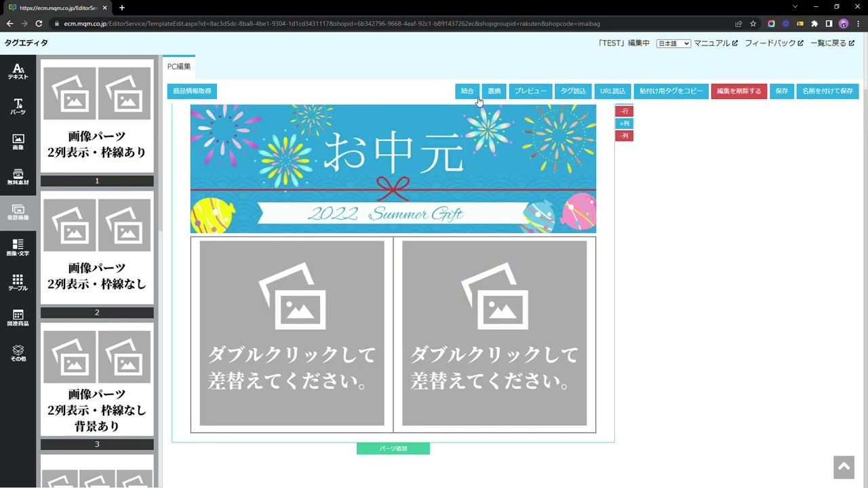Close the ecm.mqm.co.jp browser tab
This screenshot has height=488, width=868.
(x=104, y=7)
